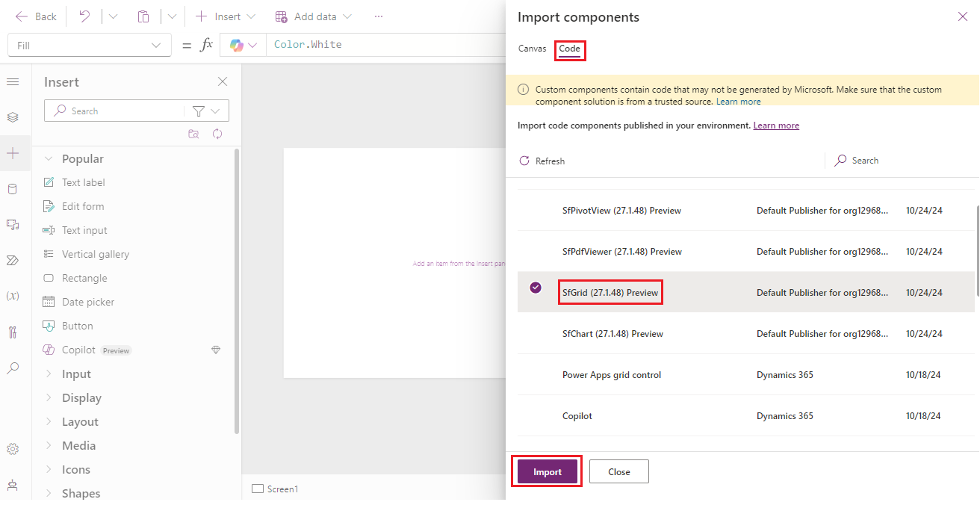The width and height of the screenshot is (980, 505).
Task: Collapse the Popular category
Action: (x=49, y=159)
